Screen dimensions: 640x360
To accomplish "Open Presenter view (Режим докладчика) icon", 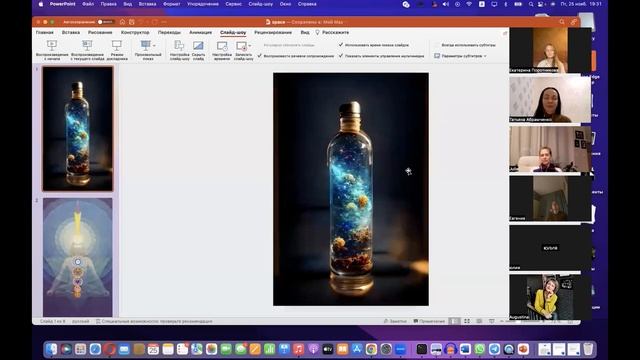I will [x=117, y=45].
